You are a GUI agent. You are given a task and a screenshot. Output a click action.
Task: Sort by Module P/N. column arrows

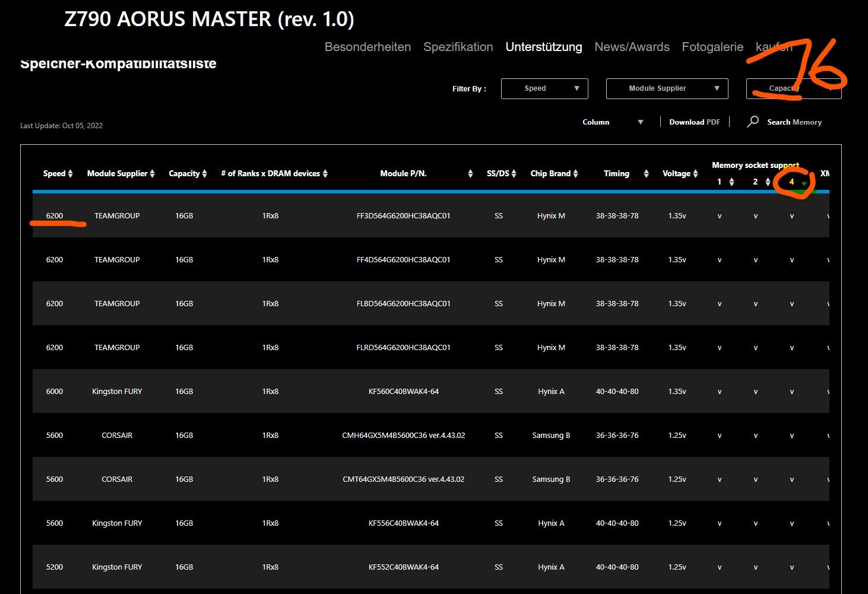click(x=470, y=174)
